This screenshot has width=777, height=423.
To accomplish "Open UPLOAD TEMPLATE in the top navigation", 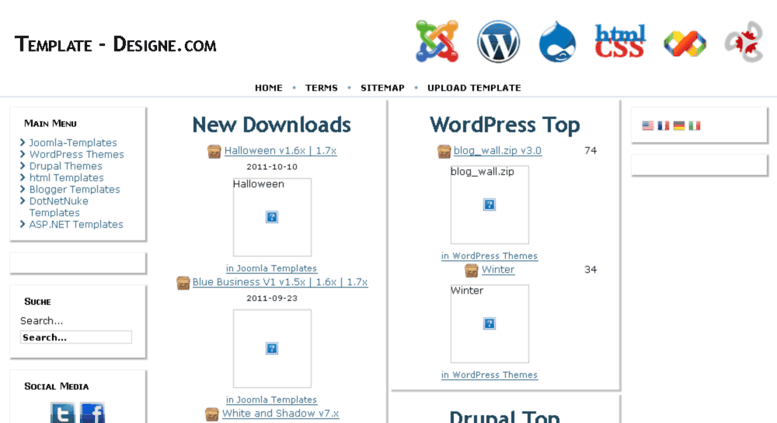I will tap(474, 88).
